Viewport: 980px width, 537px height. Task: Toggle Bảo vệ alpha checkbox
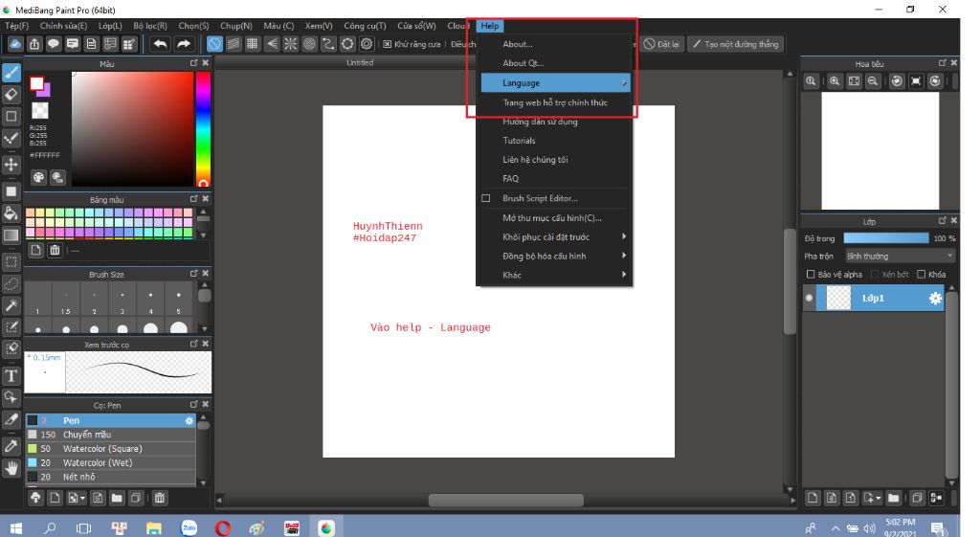point(811,274)
